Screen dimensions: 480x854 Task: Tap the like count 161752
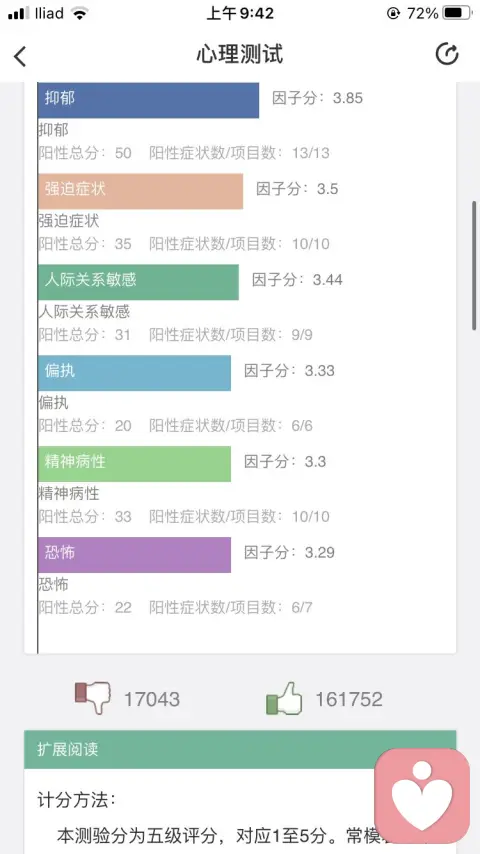349,699
